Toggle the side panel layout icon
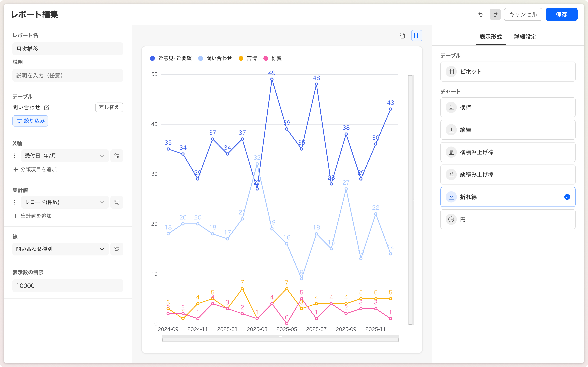The height and width of the screenshot is (367, 588). pos(417,36)
